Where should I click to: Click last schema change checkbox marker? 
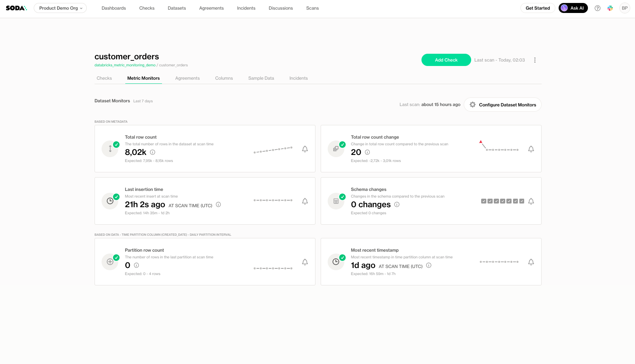[x=522, y=201]
